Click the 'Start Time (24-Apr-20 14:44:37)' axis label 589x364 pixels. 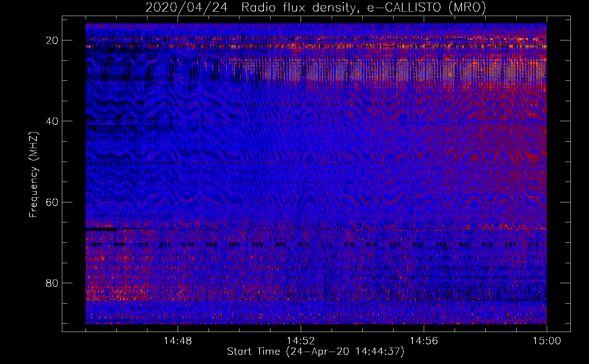tap(316, 352)
